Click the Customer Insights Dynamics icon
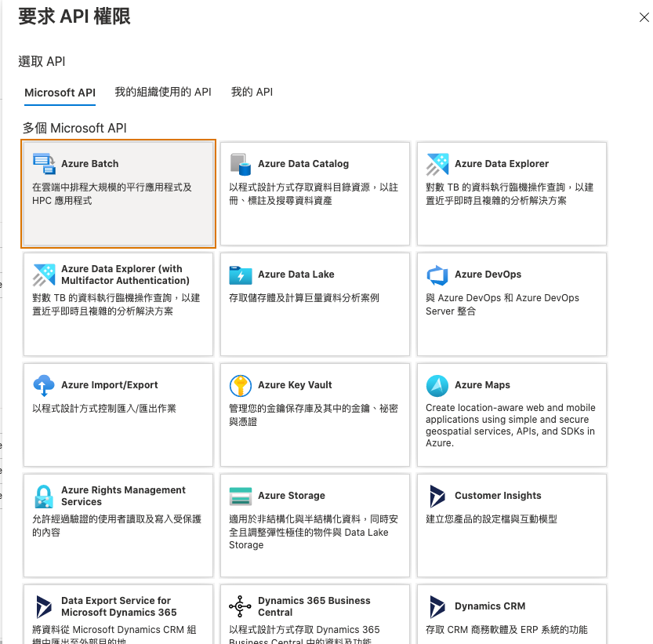Viewport: 653px width, 644px height. 437,496
